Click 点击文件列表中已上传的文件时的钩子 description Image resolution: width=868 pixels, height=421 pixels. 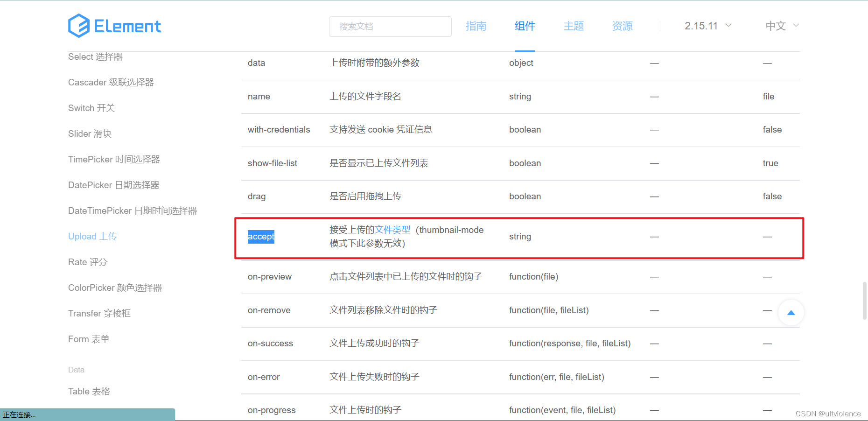406,277
